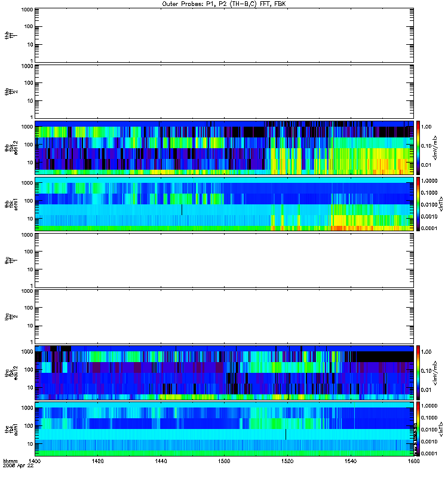Click the '100' y-axis tick of thc fbk scm1 panel

[29, 426]
